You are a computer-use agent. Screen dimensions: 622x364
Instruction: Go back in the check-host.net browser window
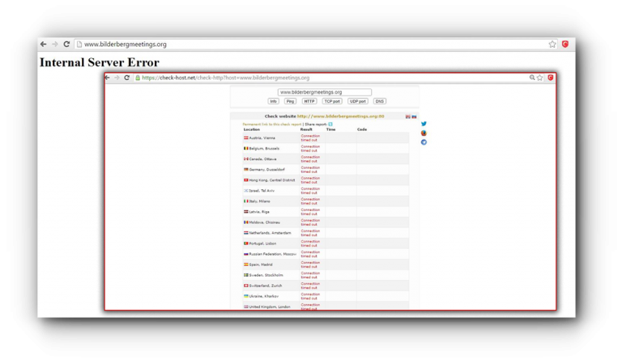point(108,78)
